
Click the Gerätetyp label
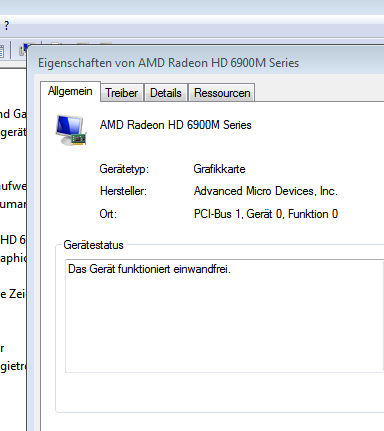coord(124,169)
